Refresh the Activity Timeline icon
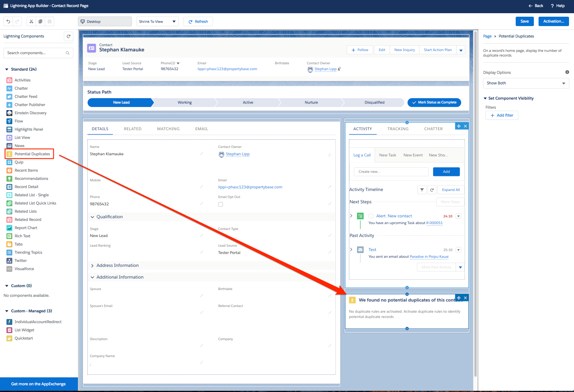The image size is (574, 392). click(x=432, y=190)
